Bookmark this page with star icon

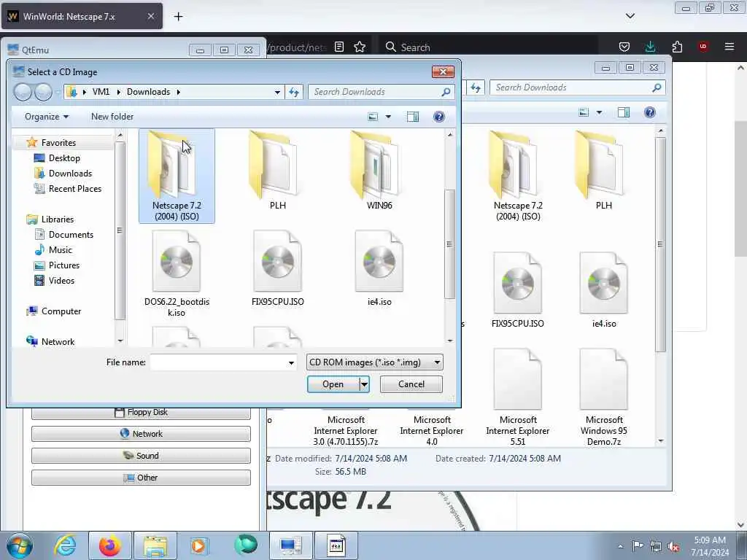360,47
